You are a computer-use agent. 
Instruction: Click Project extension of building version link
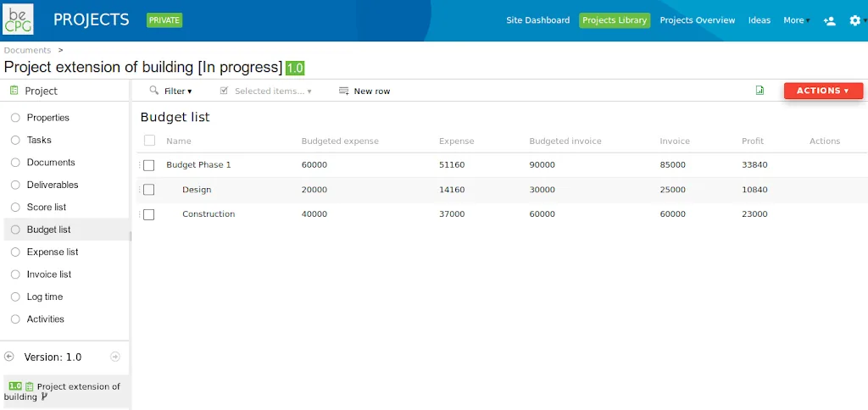click(62, 391)
